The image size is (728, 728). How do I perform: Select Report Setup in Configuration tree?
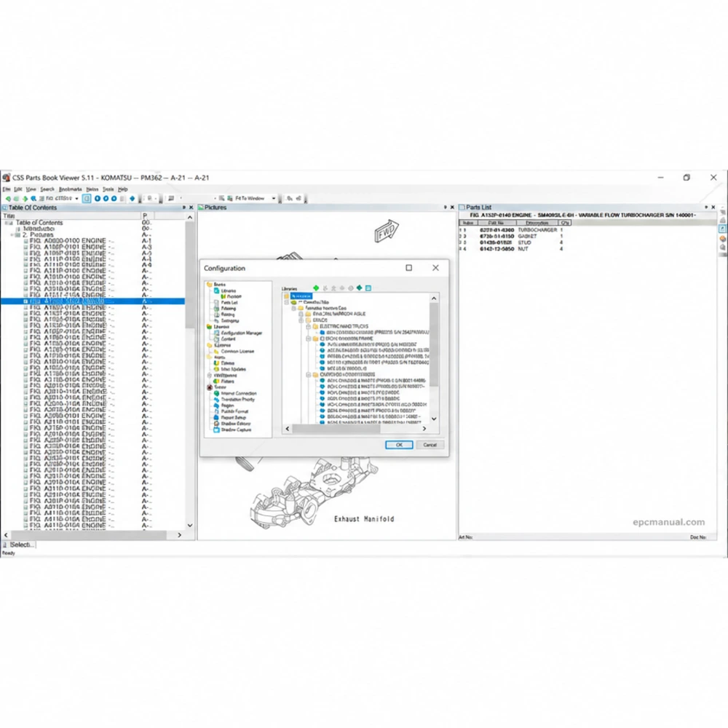(234, 417)
